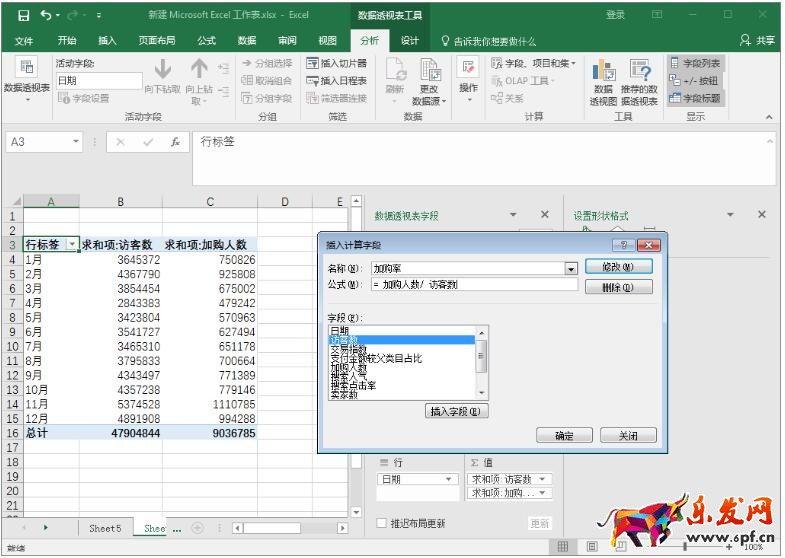Screen dimensions: 785x558
Task: Open the 求和项:加购... value field dropdown
Action: point(543,493)
